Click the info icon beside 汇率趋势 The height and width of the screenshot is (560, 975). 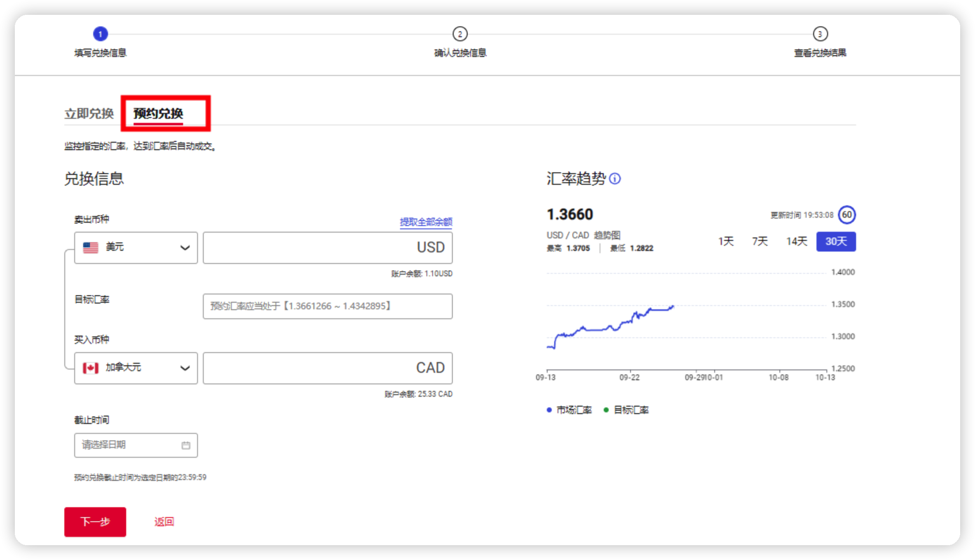tap(615, 179)
